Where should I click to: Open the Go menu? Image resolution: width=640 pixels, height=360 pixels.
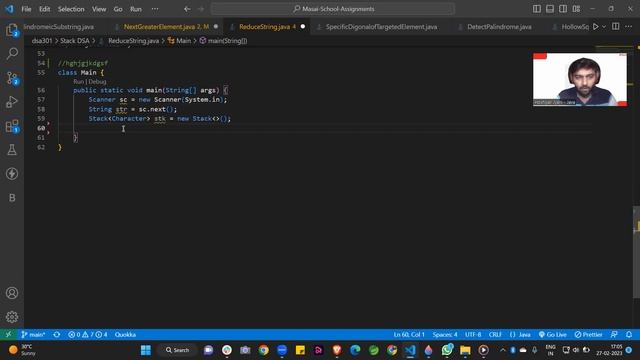(118, 9)
